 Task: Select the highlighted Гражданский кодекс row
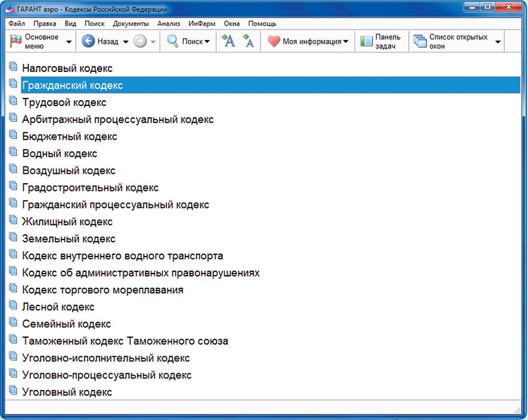click(72, 85)
